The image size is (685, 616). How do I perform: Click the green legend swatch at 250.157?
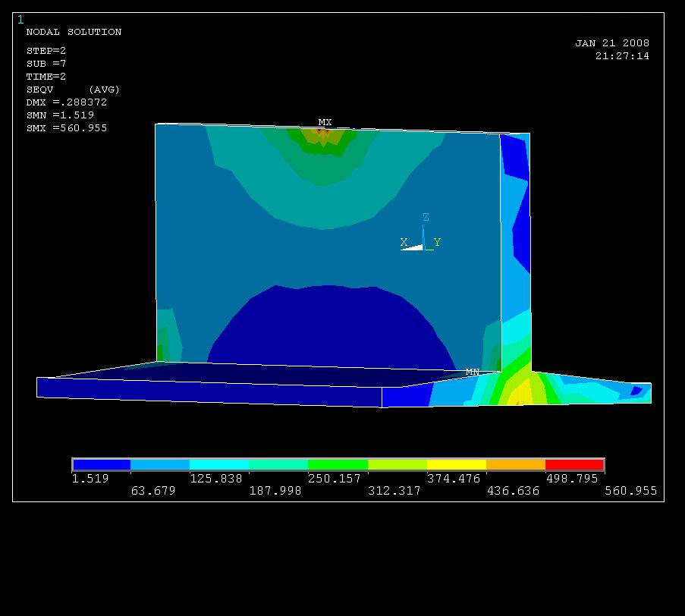[x=338, y=464]
